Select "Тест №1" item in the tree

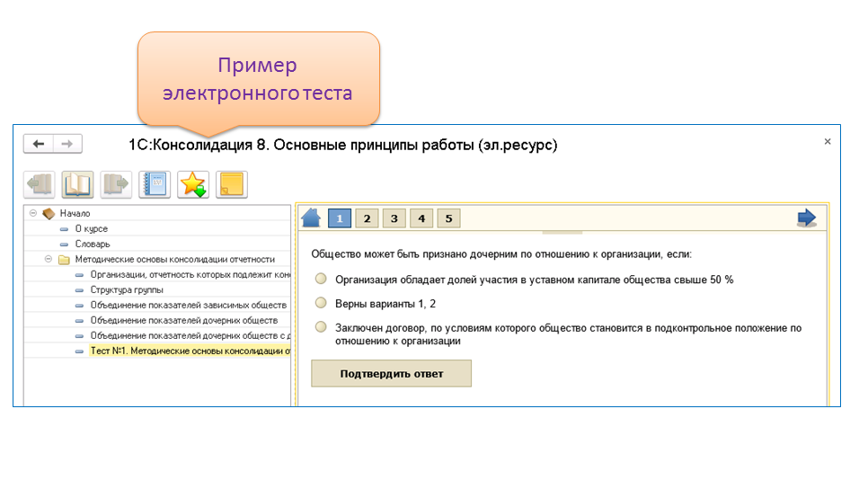click(189, 351)
